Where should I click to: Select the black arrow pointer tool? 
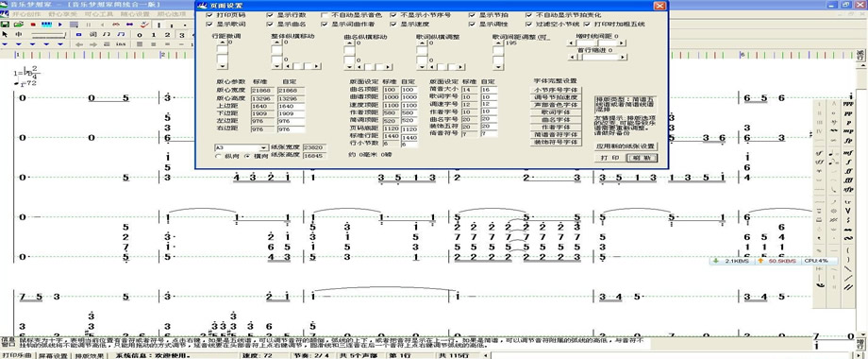click(x=5, y=34)
